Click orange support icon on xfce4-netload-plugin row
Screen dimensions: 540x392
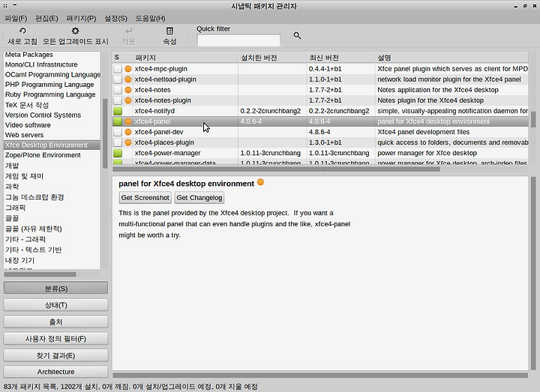pos(128,79)
